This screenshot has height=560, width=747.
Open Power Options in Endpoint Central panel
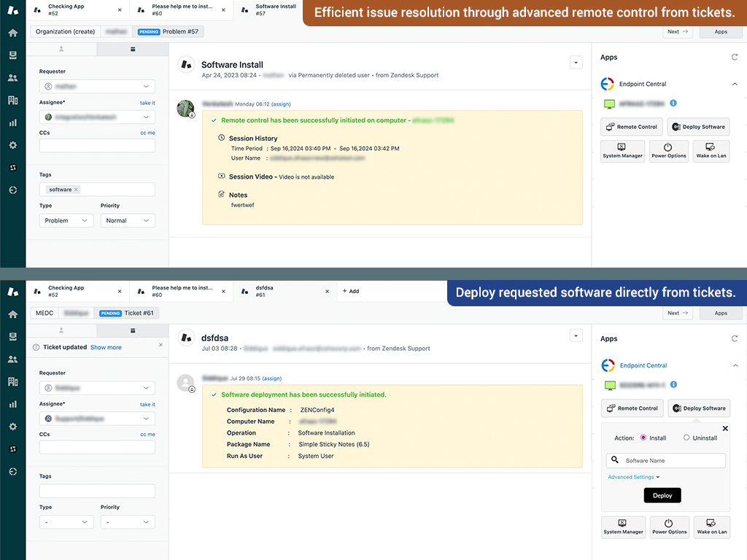coord(668,151)
